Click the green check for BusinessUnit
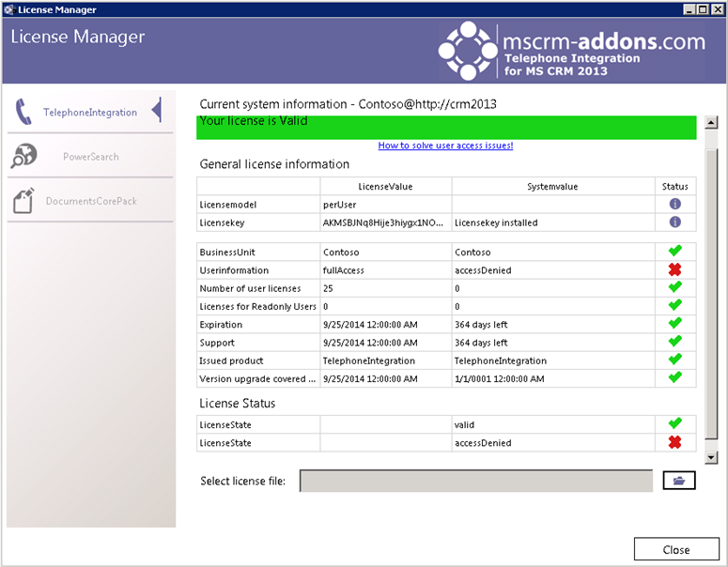This screenshot has height=567, width=728. click(675, 251)
